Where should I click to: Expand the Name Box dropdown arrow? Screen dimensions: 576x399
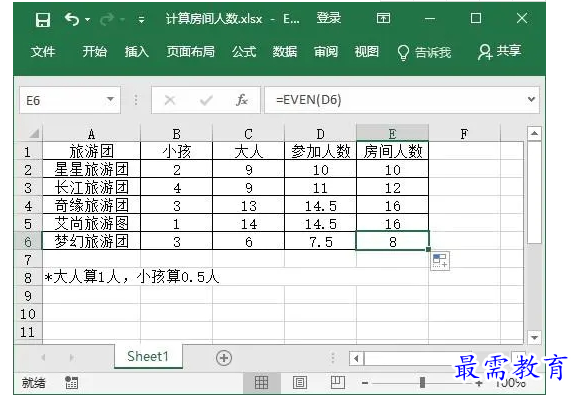tap(110, 100)
